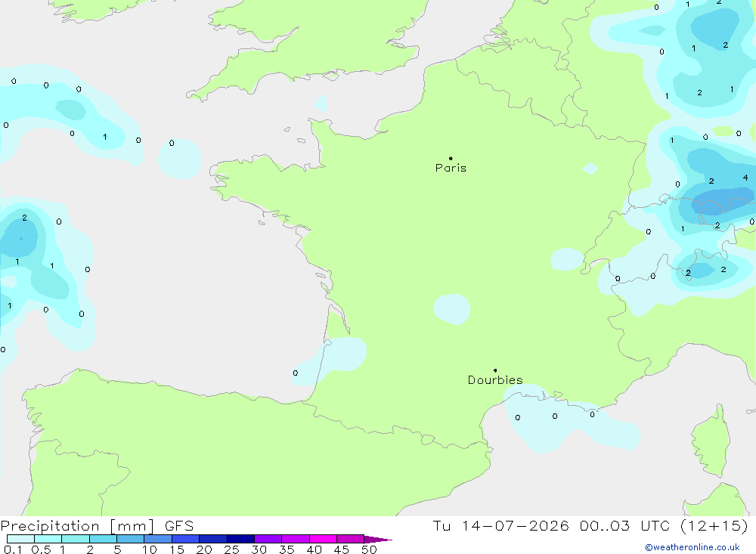
Task: Click legend scale label '0.1'
Action: click(13, 549)
